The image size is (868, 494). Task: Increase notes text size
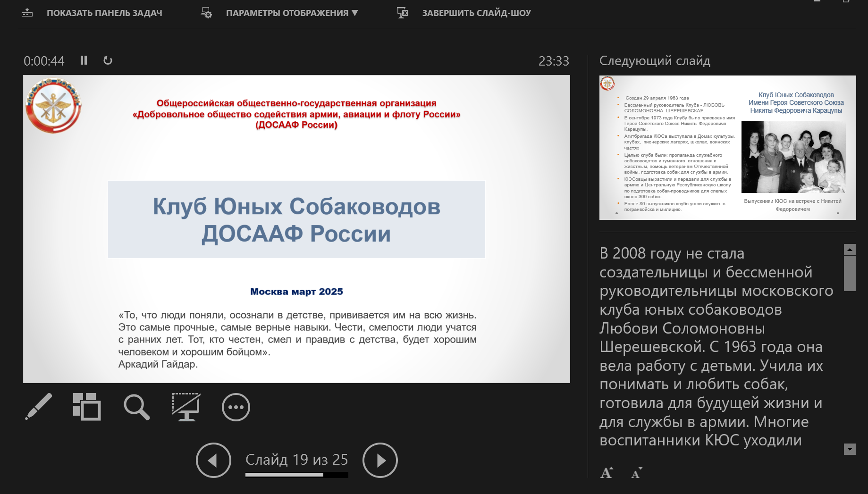(x=607, y=472)
